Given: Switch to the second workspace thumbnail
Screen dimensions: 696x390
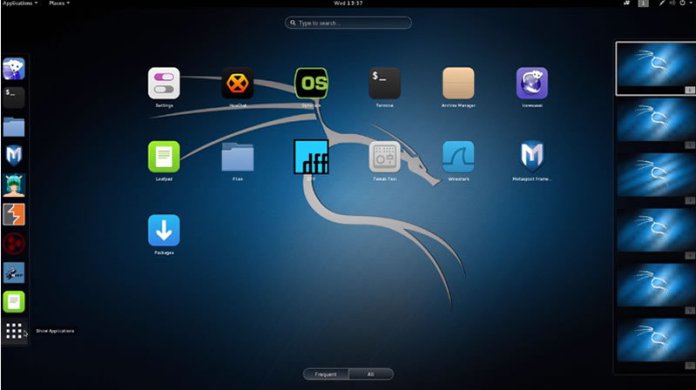Looking at the screenshot, I should pyautogui.click(x=656, y=120).
